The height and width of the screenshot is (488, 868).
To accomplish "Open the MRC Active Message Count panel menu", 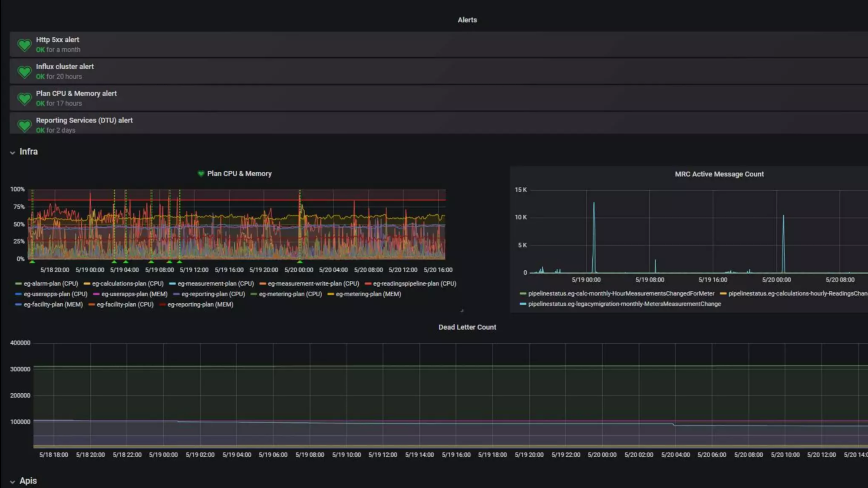I will point(719,174).
